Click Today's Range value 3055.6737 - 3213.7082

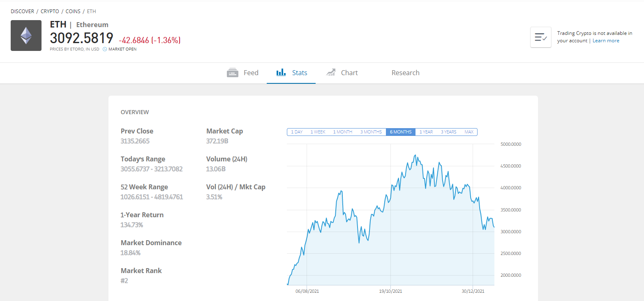click(152, 169)
